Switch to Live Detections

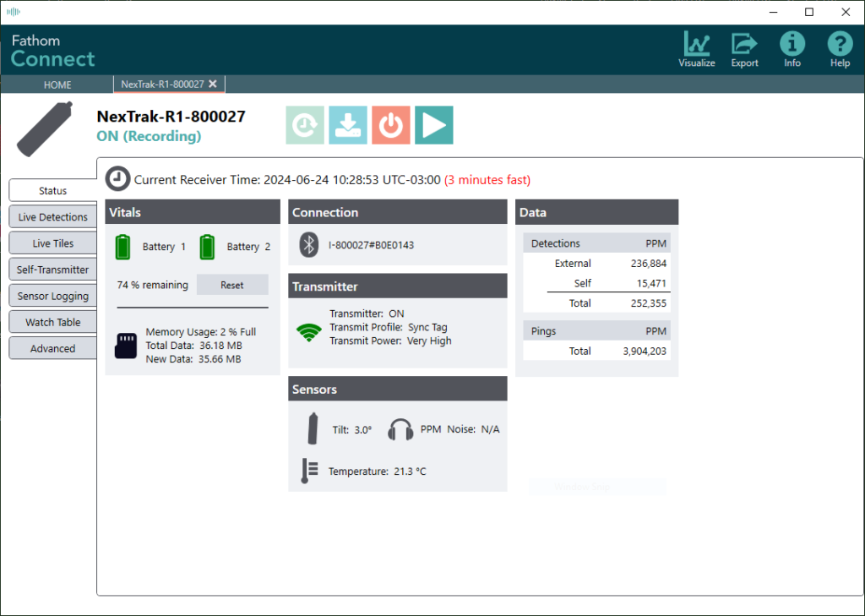pyautogui.click(x=52, y=216)
